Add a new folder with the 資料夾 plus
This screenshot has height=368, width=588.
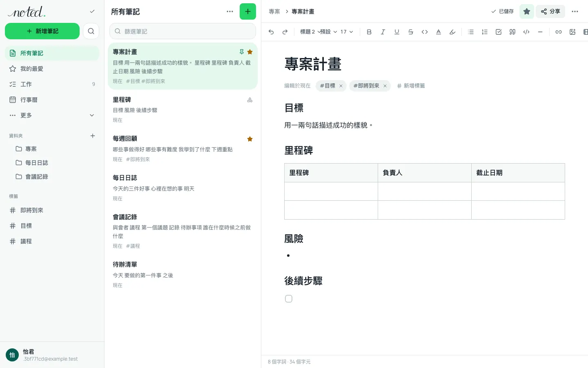click(93, 136)
